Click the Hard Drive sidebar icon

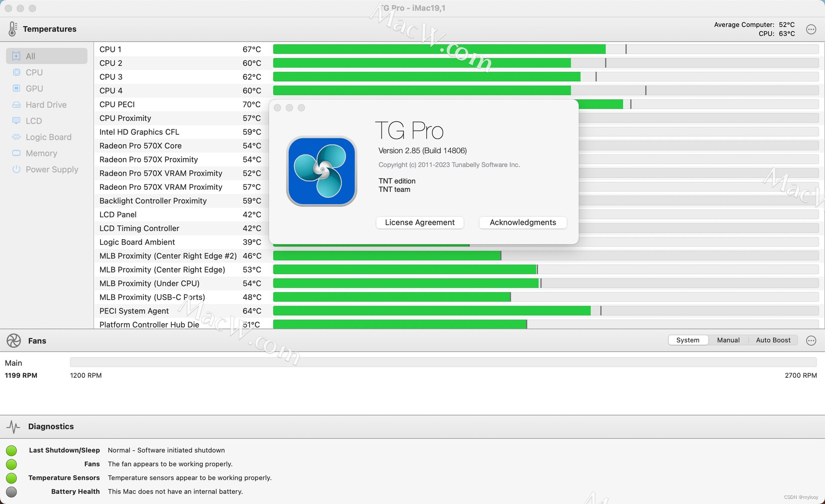point(16,105)
